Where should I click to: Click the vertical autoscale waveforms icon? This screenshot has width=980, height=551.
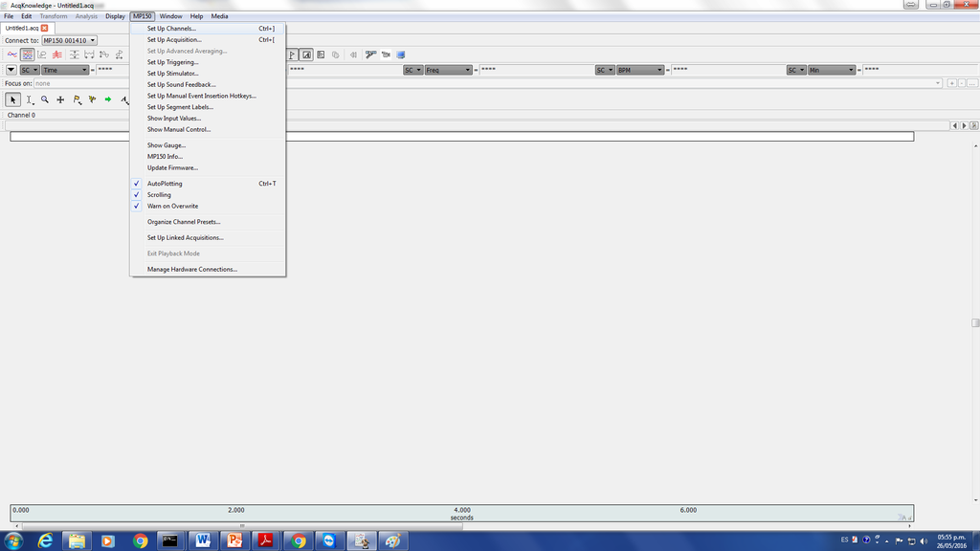click(x=75, y=55)
